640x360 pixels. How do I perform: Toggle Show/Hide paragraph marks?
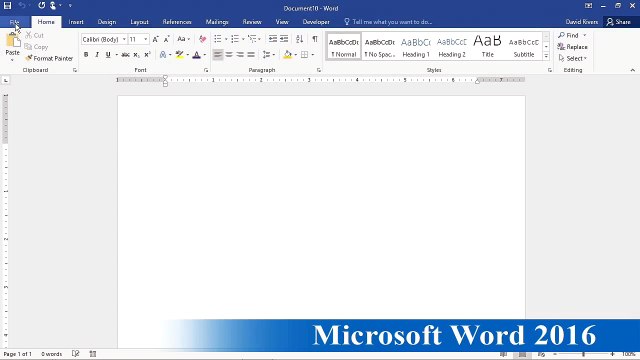coord(315,39)
